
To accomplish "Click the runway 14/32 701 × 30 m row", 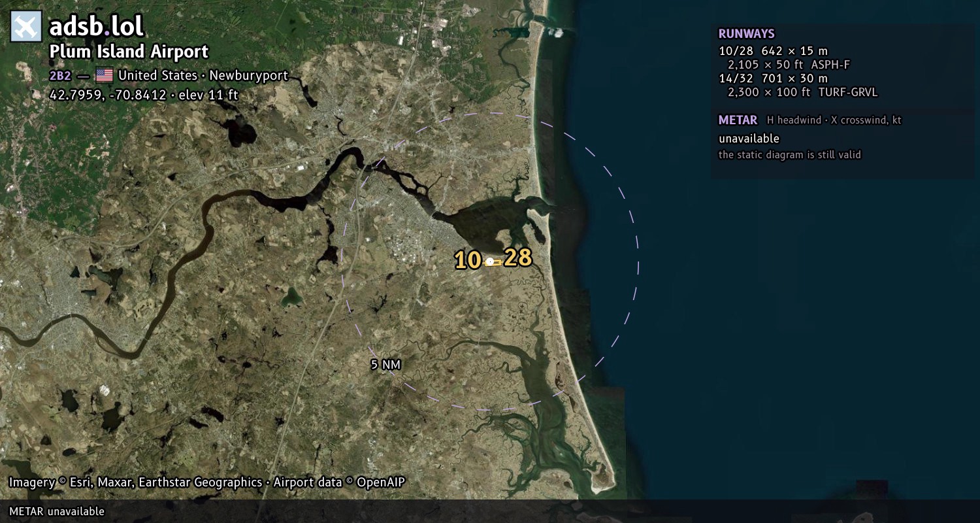I will (774, 78).
